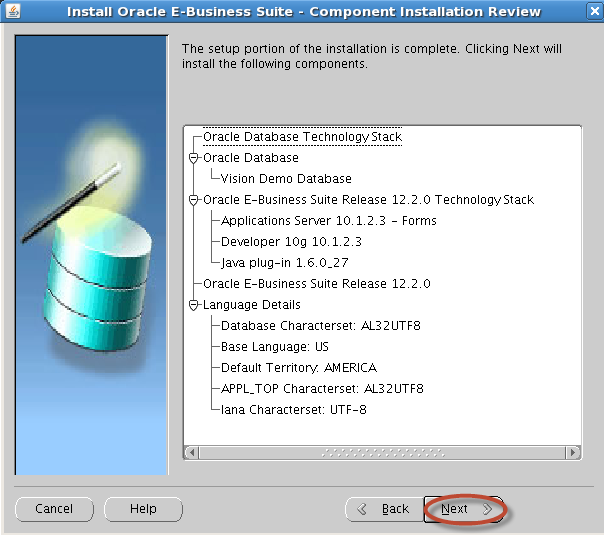This screenshot has height=535, width=604.
Task: Select Oracle Database Technology Stack item
Action: [x=302, y=137]
